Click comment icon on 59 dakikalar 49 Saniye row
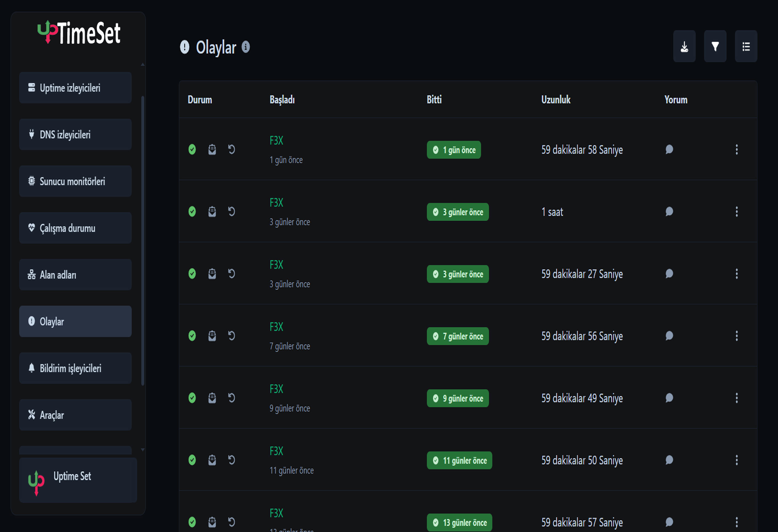 tap(669, 398)
